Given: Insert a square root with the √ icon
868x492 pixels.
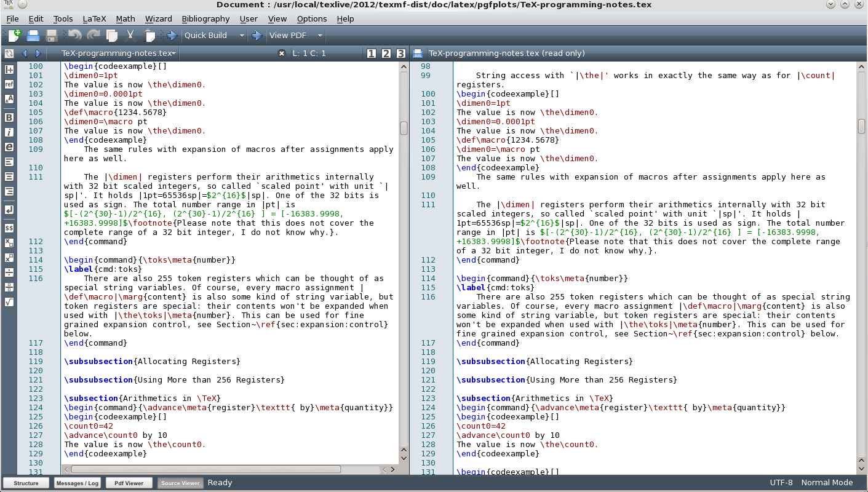Looking at the screenshot, I should (9, 301).
